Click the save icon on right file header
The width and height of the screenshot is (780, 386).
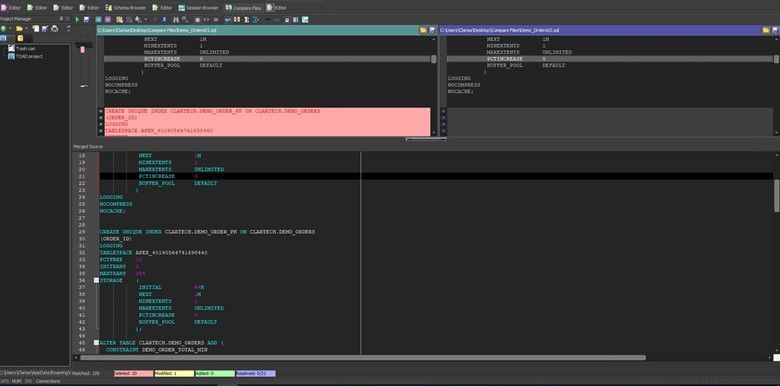775,30
